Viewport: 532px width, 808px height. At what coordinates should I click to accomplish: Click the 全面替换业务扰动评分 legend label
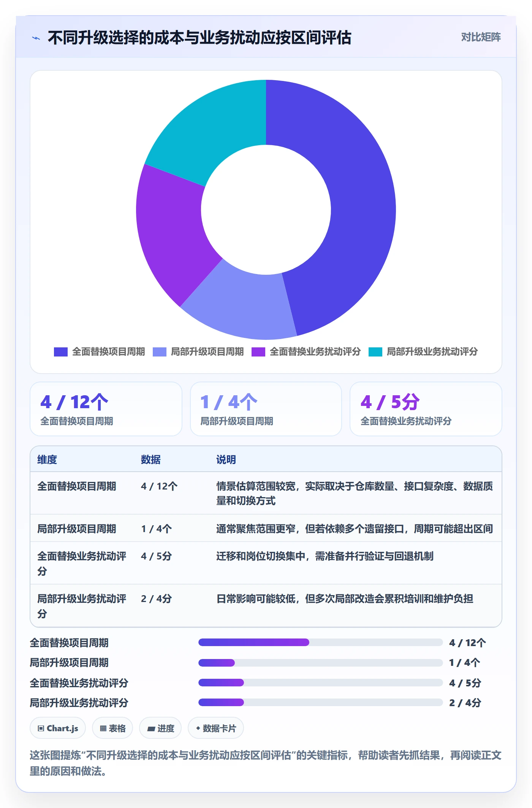315,352
